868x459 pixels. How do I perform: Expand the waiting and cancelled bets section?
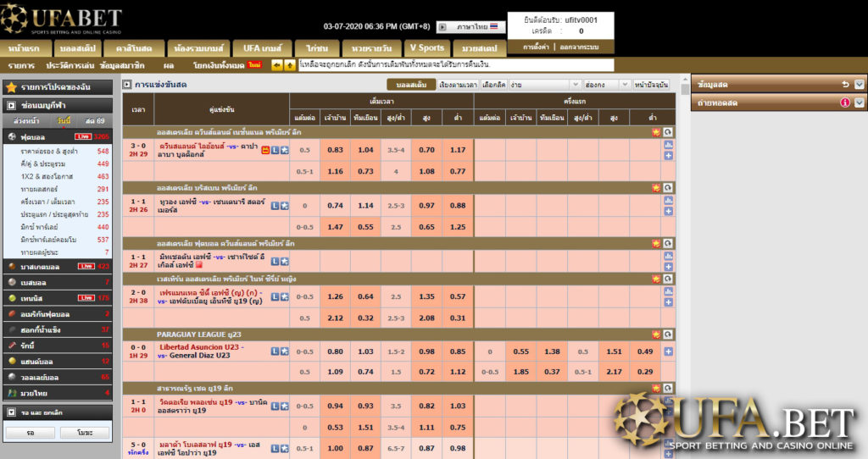pyautogui.click(x=11, y=412)
